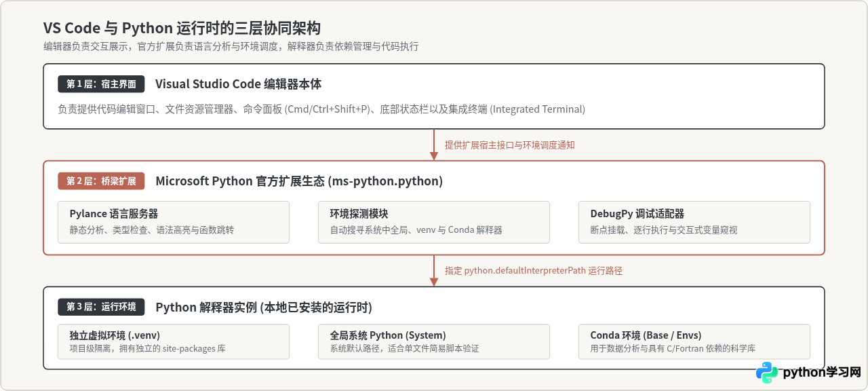Click the '第 3 层：运行环境' badge
868x391 pixels.
click(x=101, y=307)
